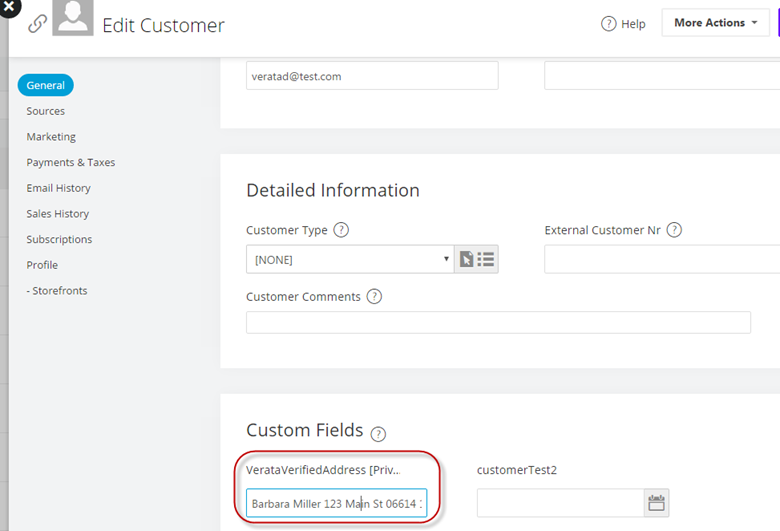Expand the Customer Type [NONE] dropdown
The width and height of the screenshot is (780, 531).
(x=350, y=259)
